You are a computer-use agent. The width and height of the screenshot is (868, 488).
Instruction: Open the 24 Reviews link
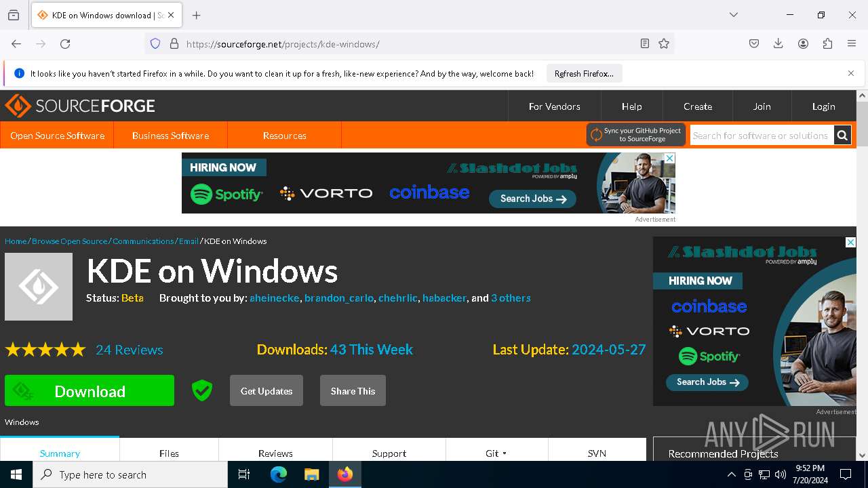pos(130,350)
